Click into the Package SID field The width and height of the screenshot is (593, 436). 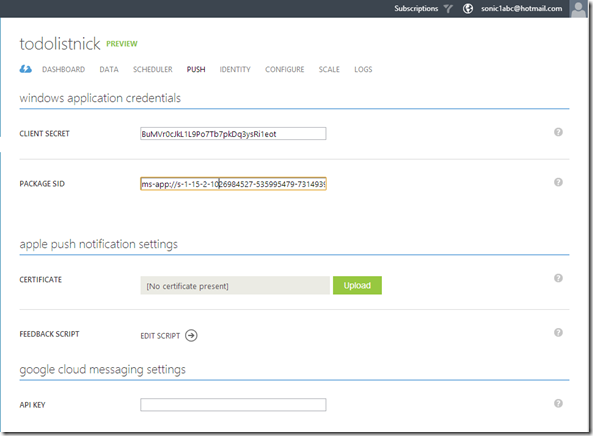pyautogui.click(x=233, y=184)
